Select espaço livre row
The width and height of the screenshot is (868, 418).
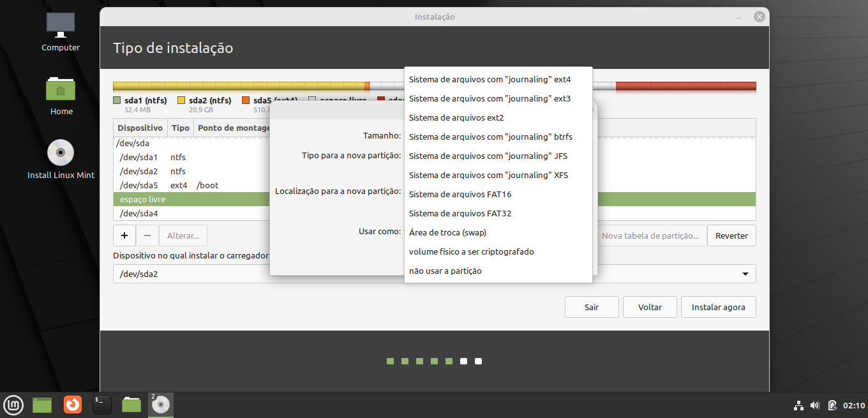191,199
